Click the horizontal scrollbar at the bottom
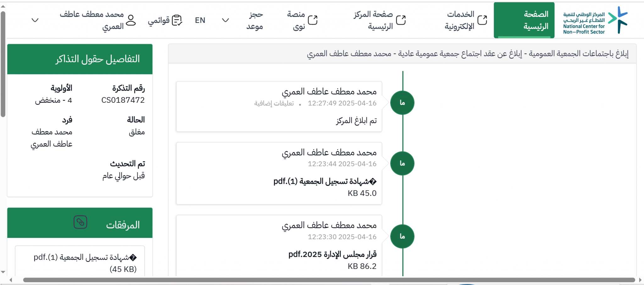Screen dimensions: 644x285 (x=329, y=280)
